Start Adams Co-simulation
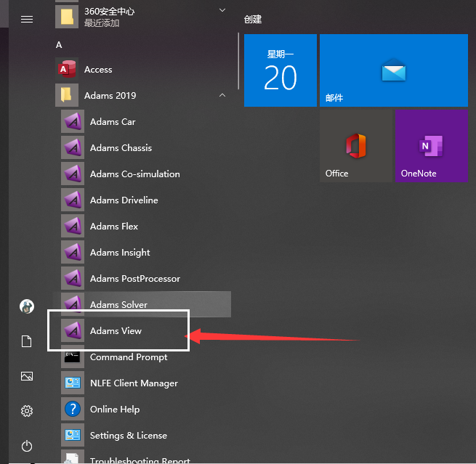Viewport: 476px width, 464px height. click(134, 174)
